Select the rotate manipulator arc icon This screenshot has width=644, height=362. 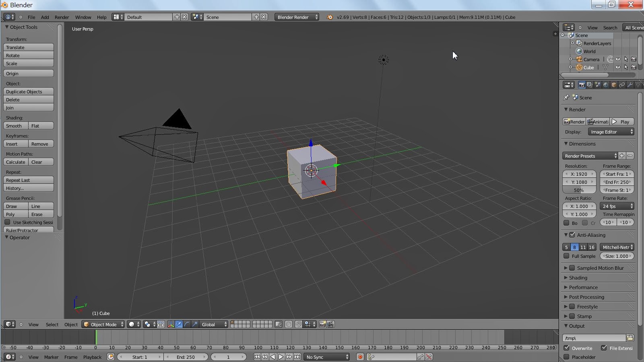pos(187,324)
